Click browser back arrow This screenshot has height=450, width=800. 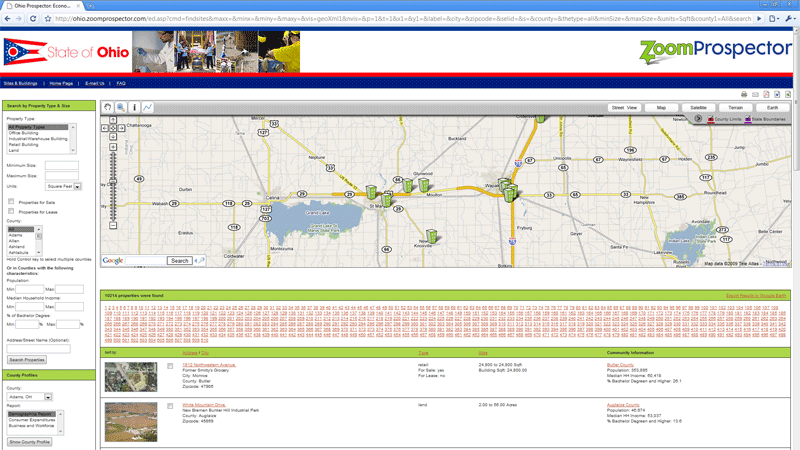7,18
